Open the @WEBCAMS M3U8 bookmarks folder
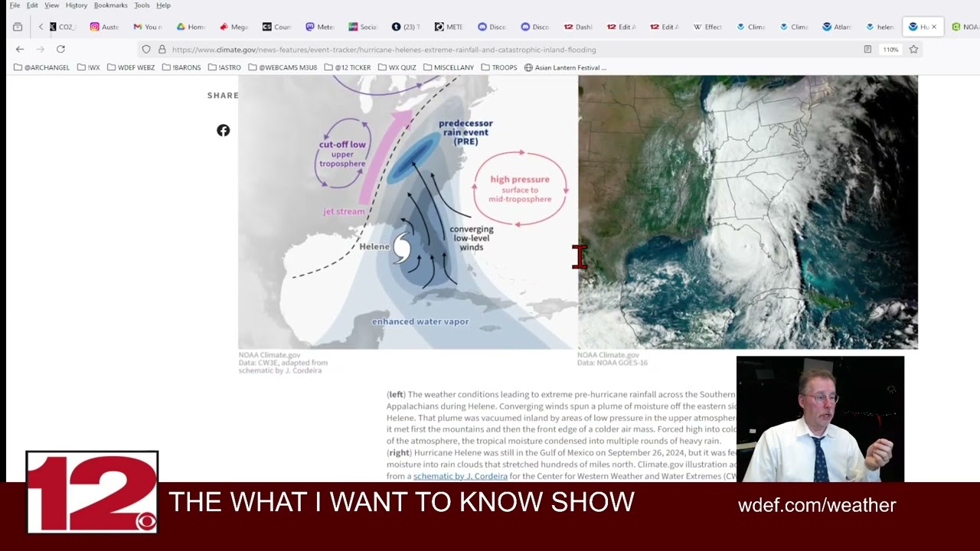 283,67
